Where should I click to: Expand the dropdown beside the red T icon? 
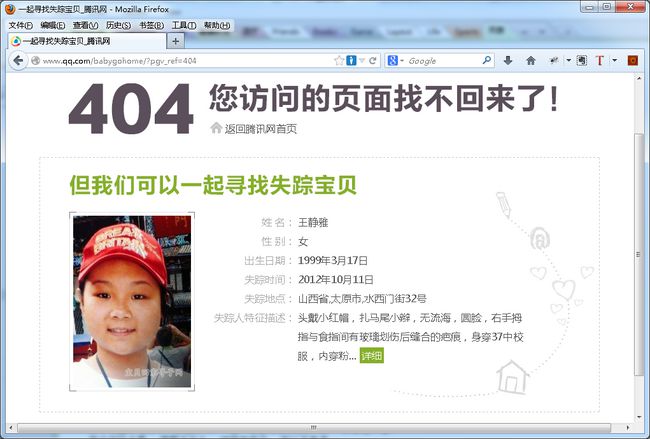[614, 61]
